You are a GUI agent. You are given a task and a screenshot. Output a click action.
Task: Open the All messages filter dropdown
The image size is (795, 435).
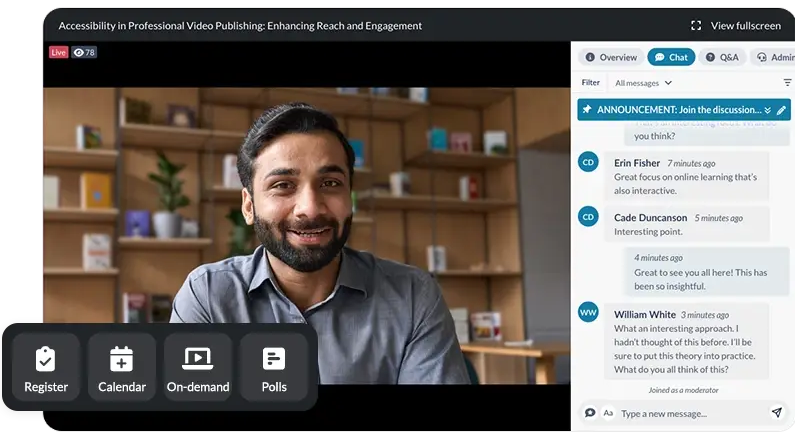click(643, 83)
